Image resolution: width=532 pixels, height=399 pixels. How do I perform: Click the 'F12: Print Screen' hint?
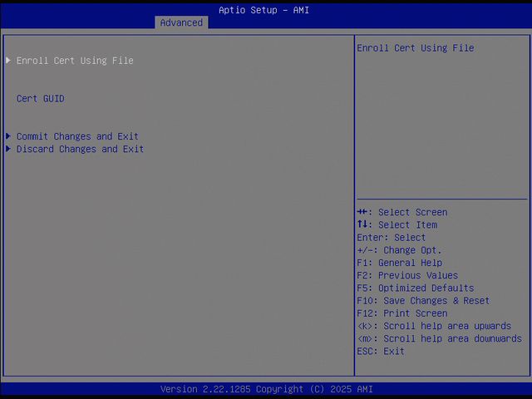tap(402, 313)
